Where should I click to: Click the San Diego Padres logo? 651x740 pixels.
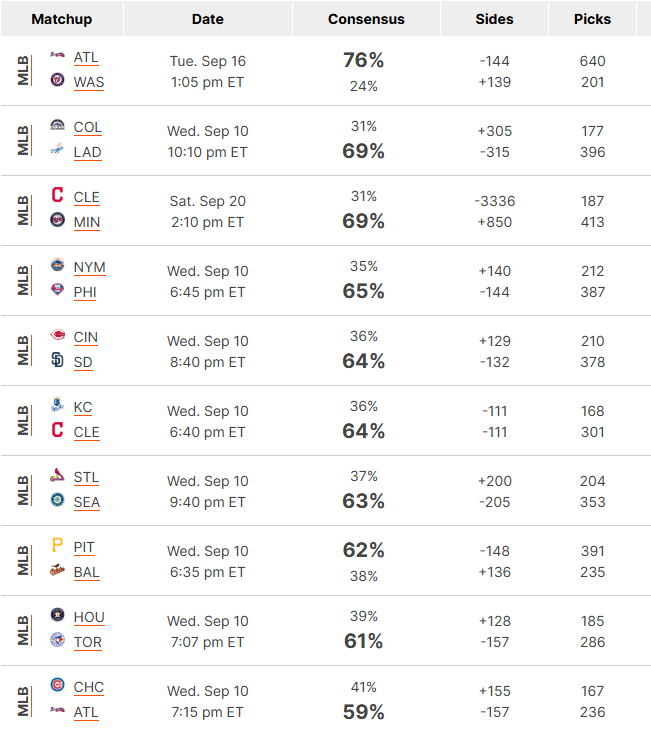coord(57,360)
